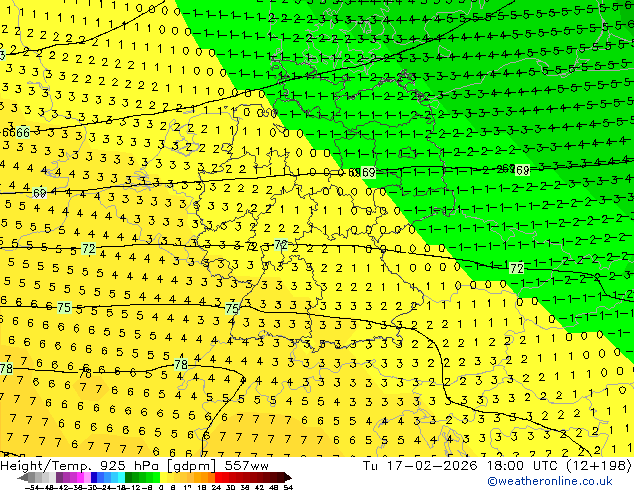Pick the bright red swatch above legend value 24
The height and width of the screenshot is (490, 634).
click(218, 478)
